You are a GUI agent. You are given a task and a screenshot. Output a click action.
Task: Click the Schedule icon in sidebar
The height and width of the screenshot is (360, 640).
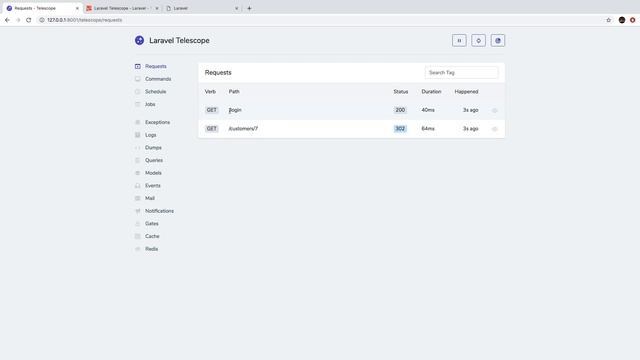coord(138,91)
